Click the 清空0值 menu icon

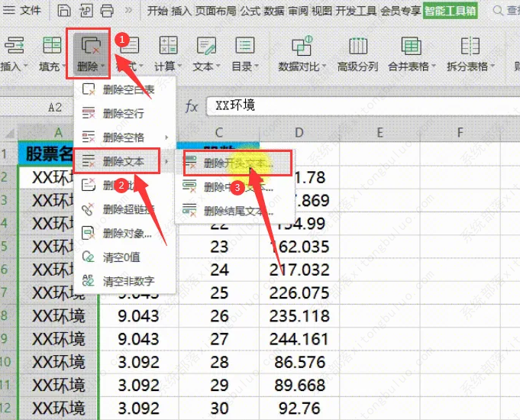[x=89, y=257]
